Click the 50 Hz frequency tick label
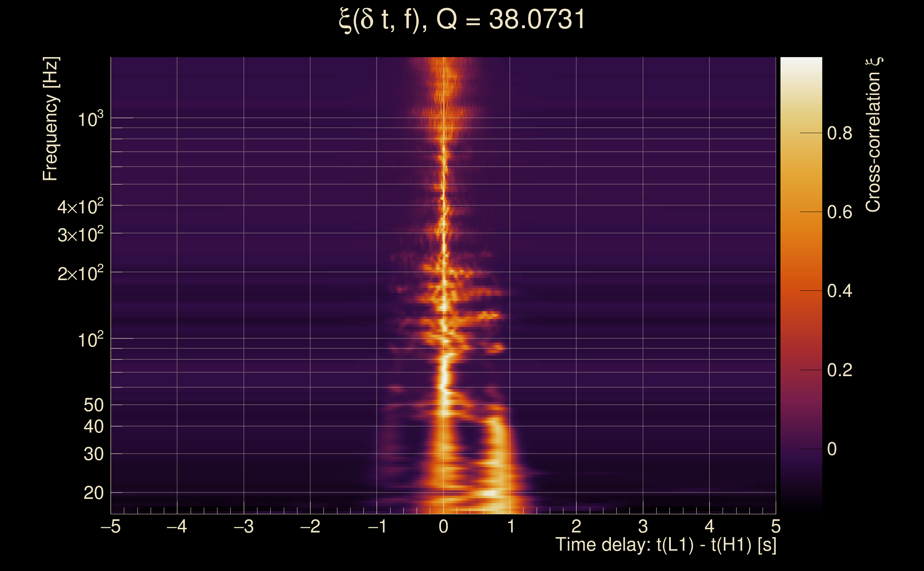This screenshot has width=924, height=571. [93, 405]
